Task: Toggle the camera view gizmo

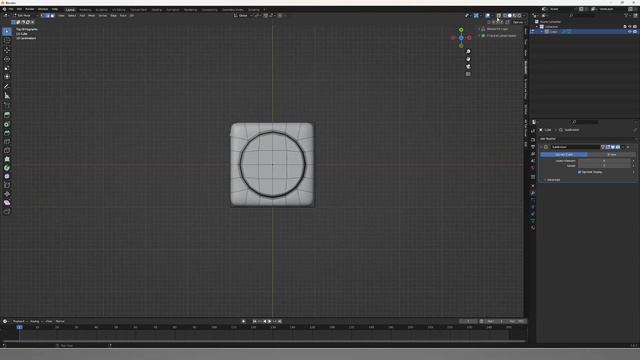Action: tap(468, 67)
